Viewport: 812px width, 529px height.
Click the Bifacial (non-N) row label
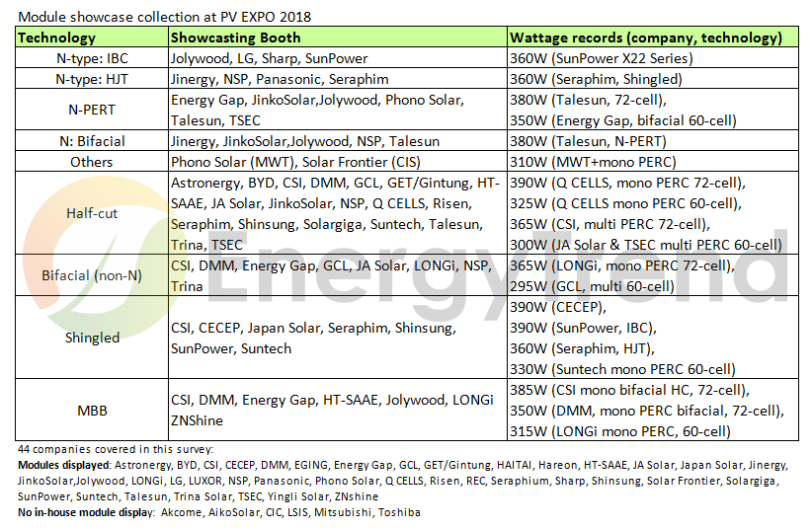point(92,275)
